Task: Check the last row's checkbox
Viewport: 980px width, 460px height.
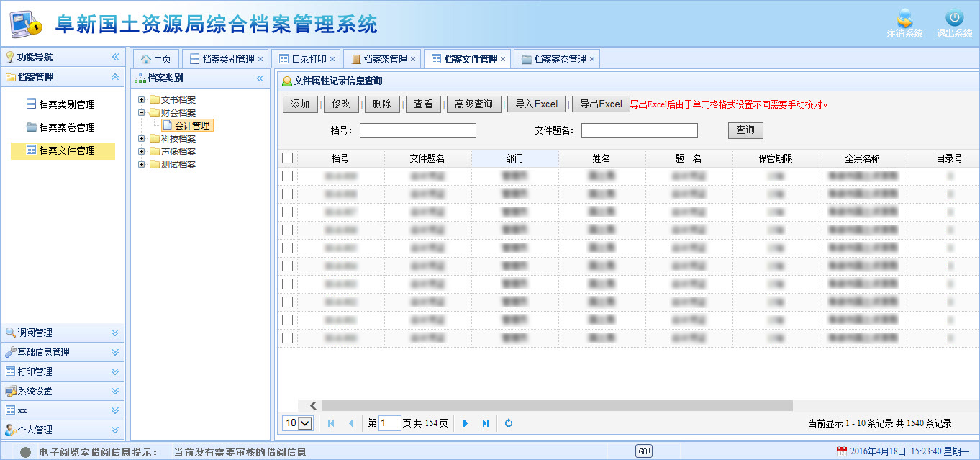Action: [288, 338]
